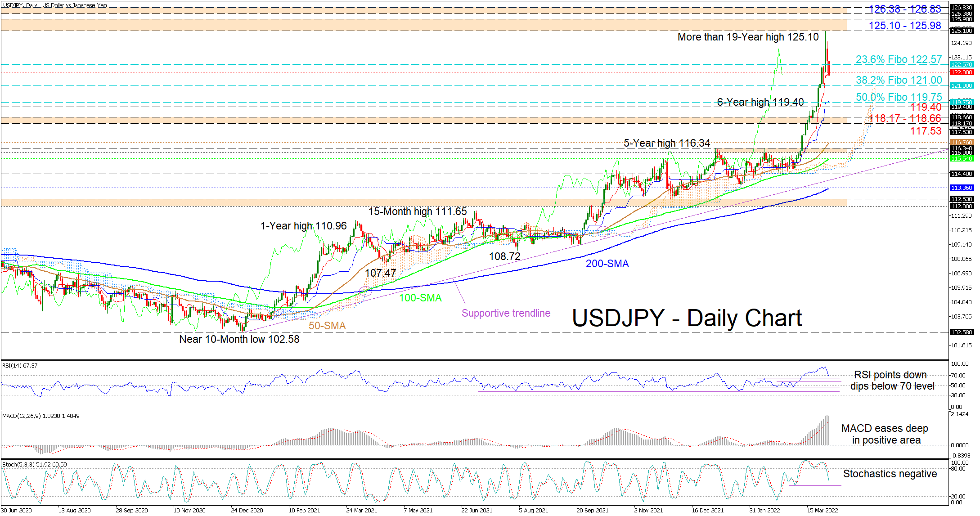Viewport: 980px width, 516px height.
Task: Select the 50-SMA label
Action: click(327, 326)
